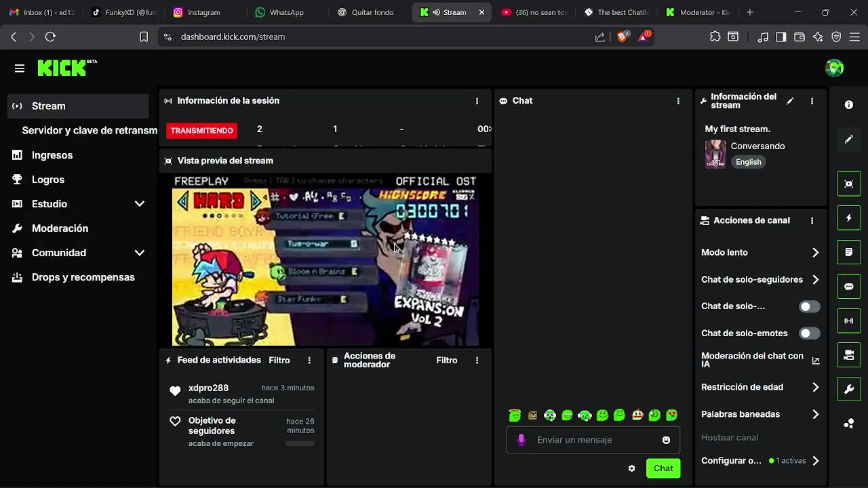Open Información de la sesión options menu
The height and width of the screenshot is (488, 868).
(477, 100)
